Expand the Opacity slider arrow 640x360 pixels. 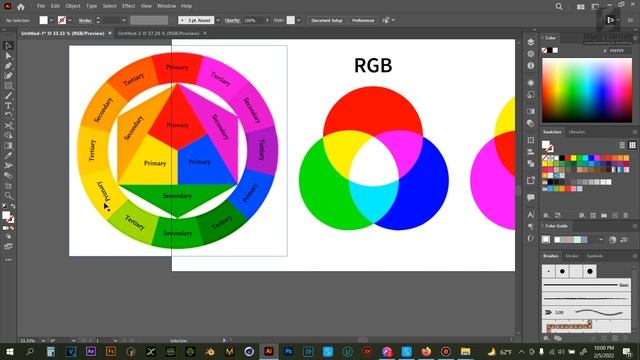pyautogui.click(x=267, y=20)
